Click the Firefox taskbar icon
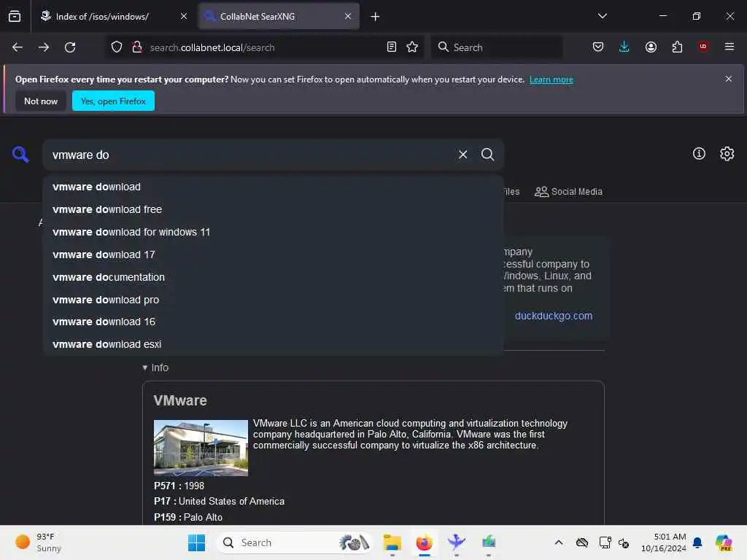747x560 pixels. point(424,542)
